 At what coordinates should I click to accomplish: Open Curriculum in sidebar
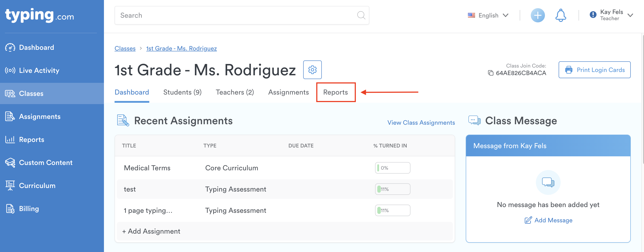(x=37, y=186)
